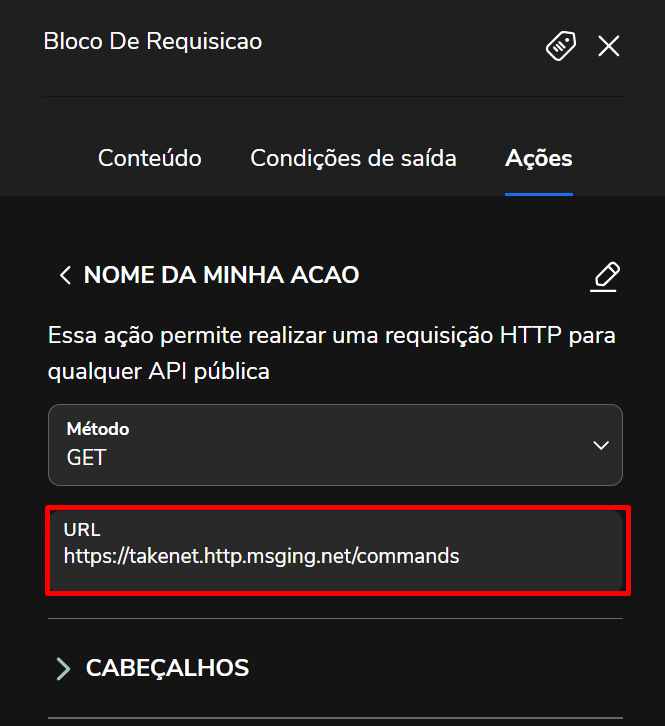Click the Método dropdown chevron arrow
Viewport: 665px width, 726px height.
coord(601,445)
